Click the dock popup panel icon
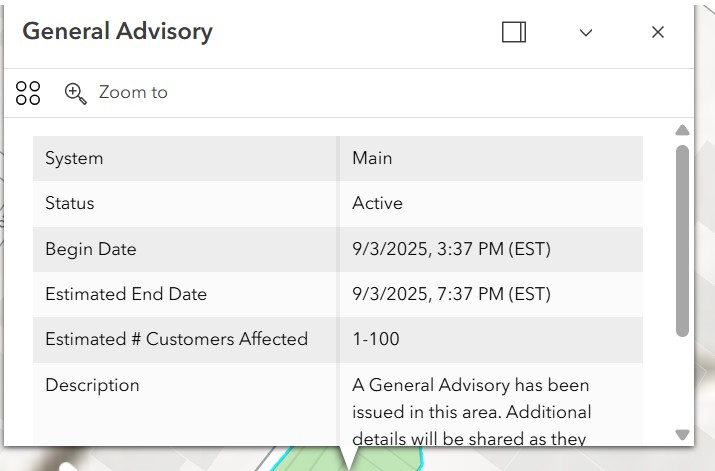Screen dimensions: 715x471 point(514,32)
